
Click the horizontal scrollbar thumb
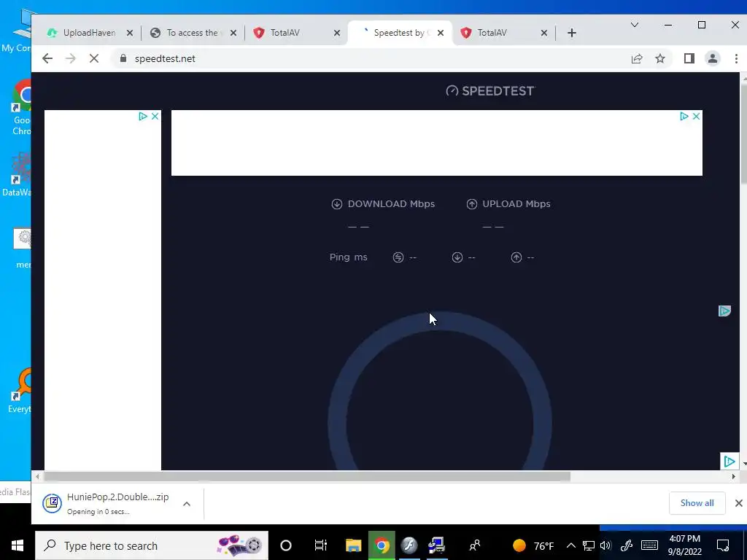coord(307,476)
